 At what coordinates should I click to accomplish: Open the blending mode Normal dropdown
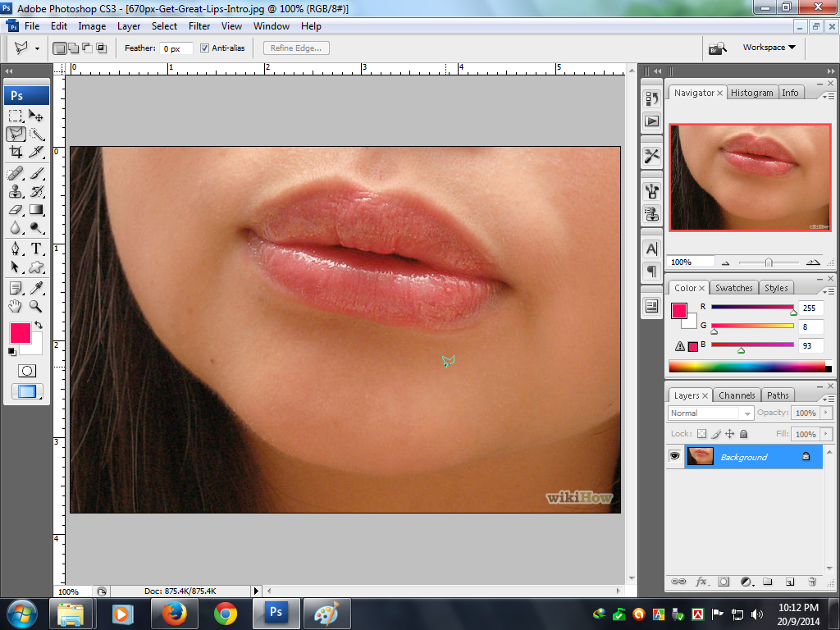pos(710,413)
